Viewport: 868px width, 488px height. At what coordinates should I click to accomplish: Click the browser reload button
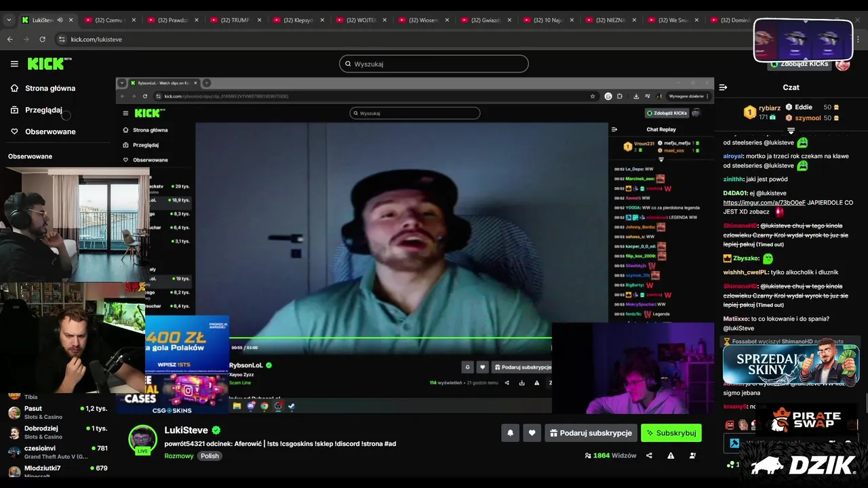(x=42, y=39)
